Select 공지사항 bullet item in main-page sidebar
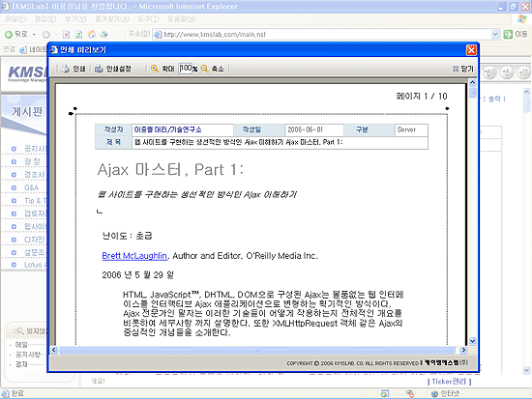532x399 pixels. tap(34, 149)
